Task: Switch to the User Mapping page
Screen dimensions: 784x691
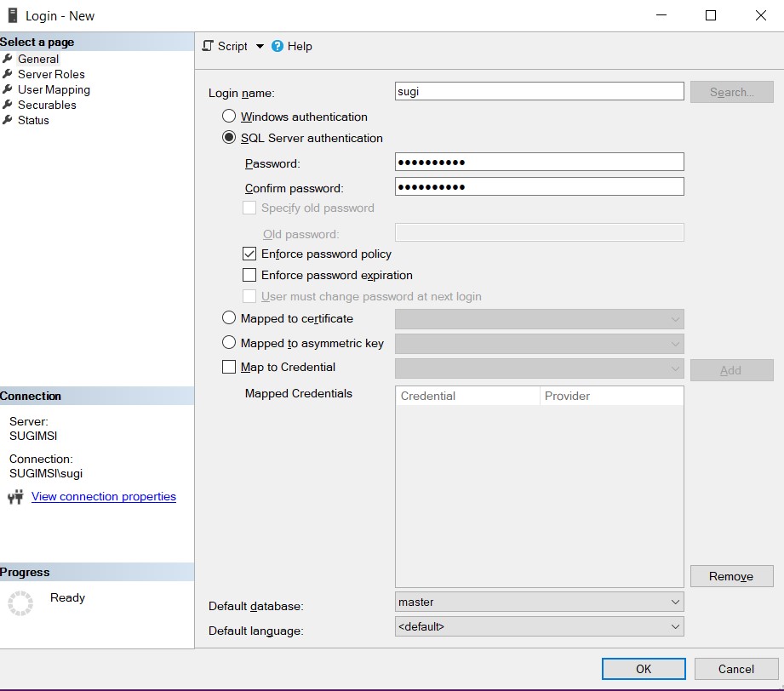Action: pos(54,89)
